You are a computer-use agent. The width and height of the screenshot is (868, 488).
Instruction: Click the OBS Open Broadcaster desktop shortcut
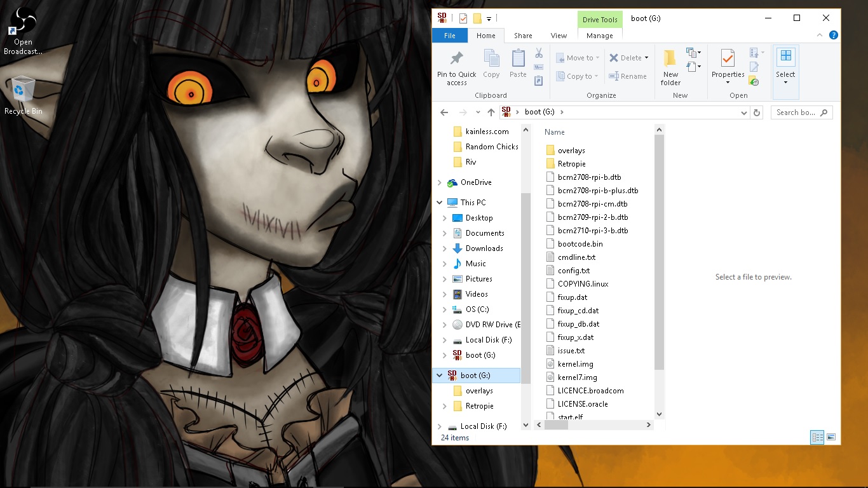pyautogui.click(x=23, y=32)
